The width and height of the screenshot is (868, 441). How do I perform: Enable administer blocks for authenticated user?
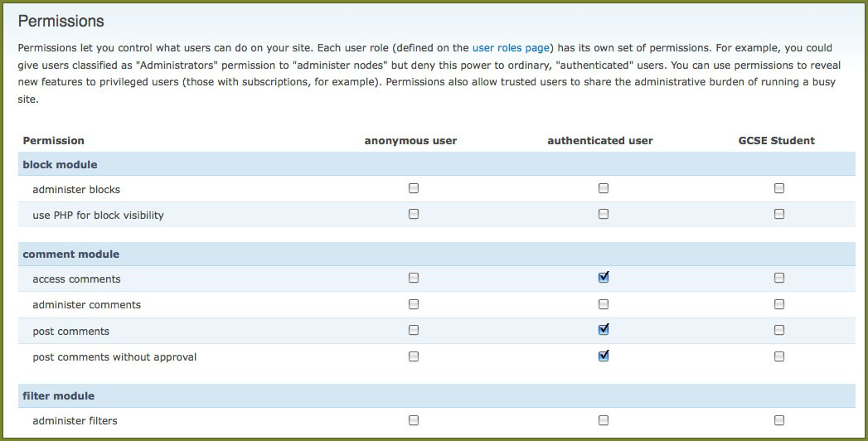(604, 188)
